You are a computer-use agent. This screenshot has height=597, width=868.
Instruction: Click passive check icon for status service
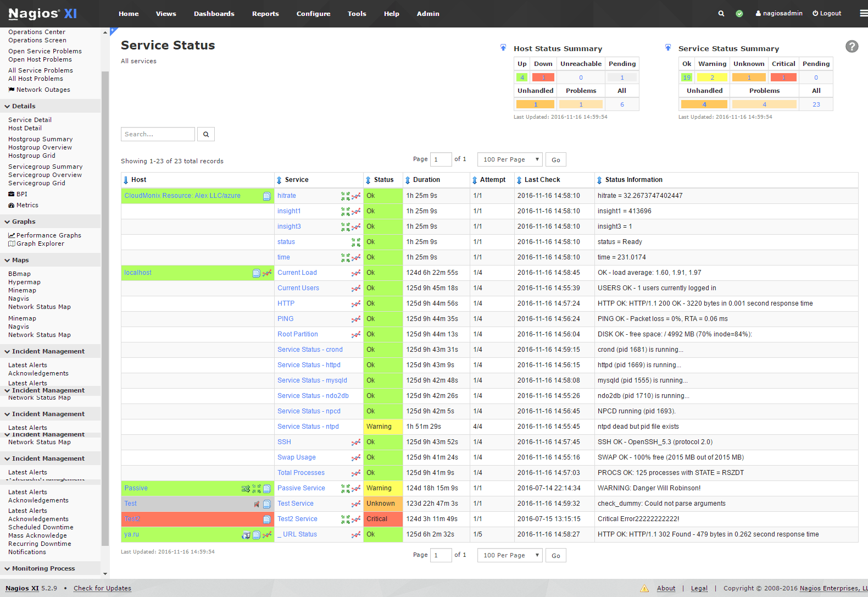click(356, 242)
